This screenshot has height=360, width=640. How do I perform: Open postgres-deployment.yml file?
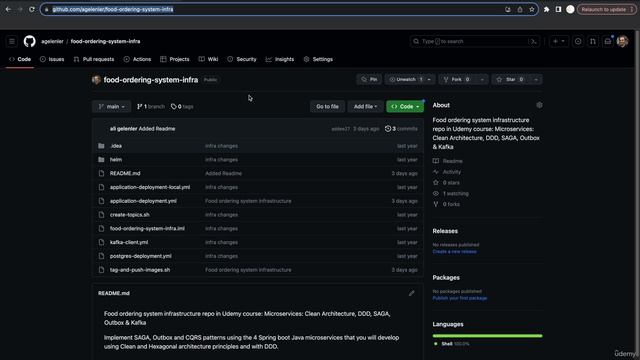point(140,256)
